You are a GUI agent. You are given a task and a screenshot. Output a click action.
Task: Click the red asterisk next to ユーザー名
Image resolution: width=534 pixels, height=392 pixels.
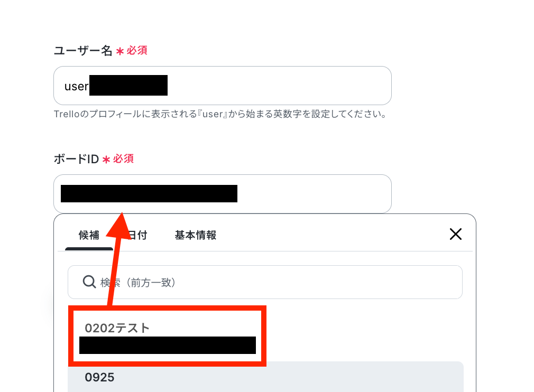(120, 51)
